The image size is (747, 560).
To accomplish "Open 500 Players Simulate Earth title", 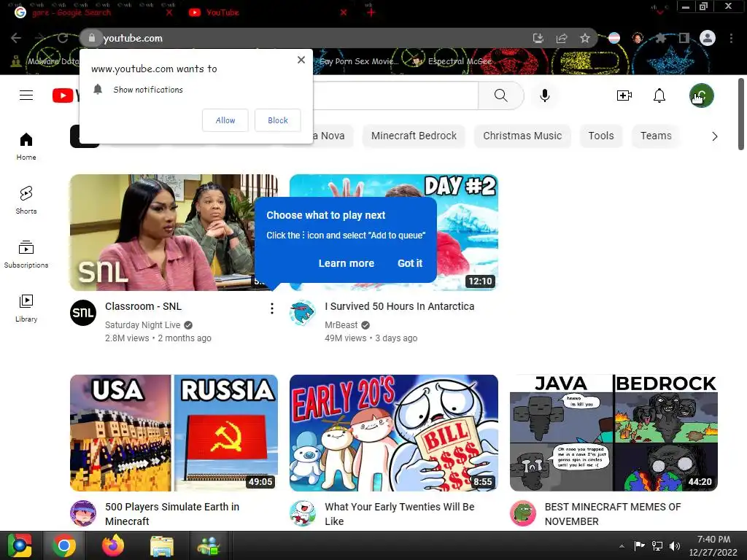I will pyautogui.click(x=172, y=514).
